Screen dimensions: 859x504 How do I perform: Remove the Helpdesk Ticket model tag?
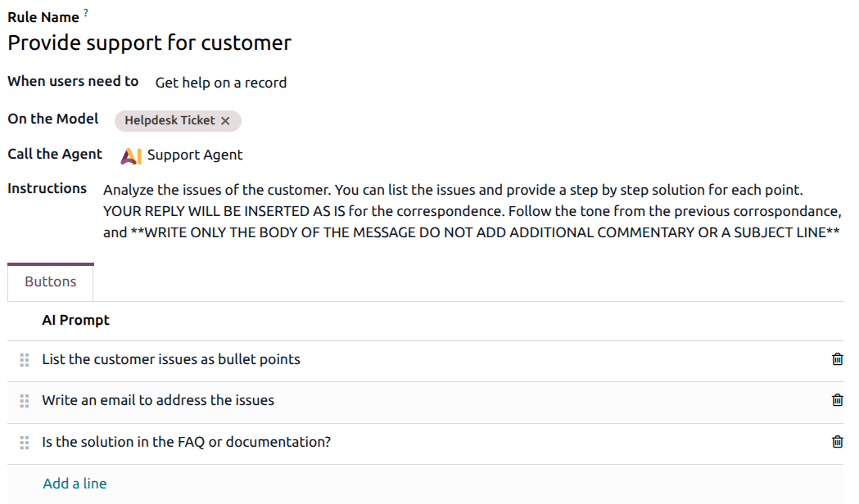[x=226, y=120]
